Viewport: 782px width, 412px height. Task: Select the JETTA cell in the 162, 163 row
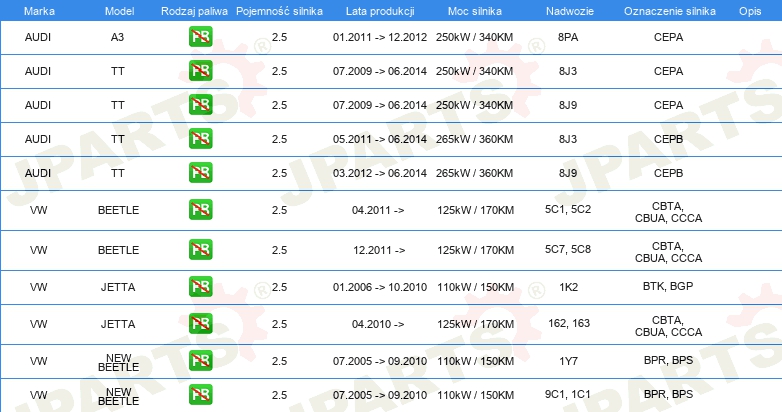(x=118, y=324)
